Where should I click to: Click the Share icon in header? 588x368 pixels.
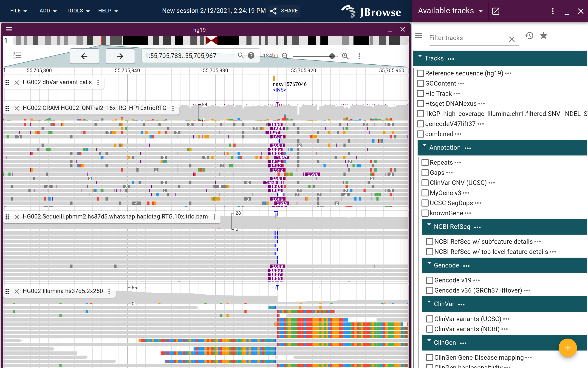pyautogui.click(x=273, y=11)
